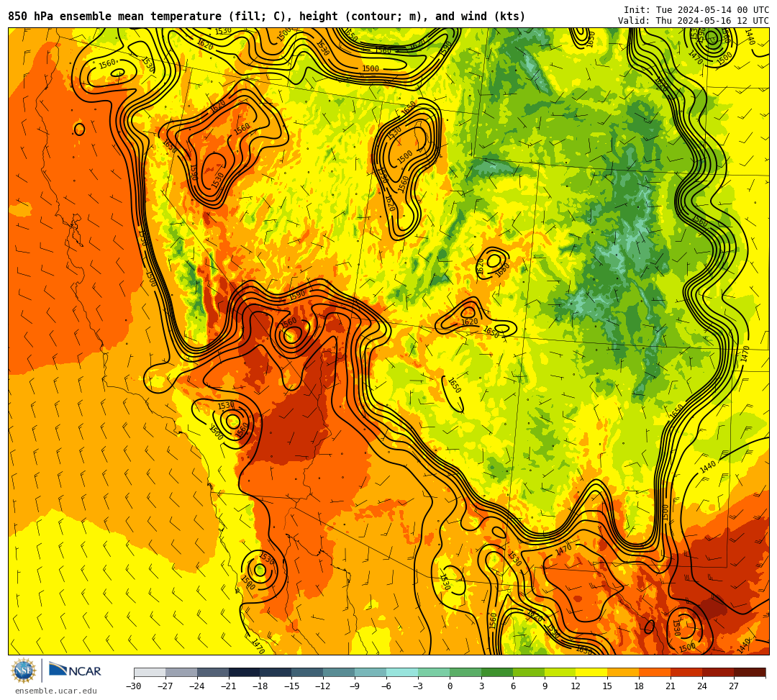Click the 12 colorbar tick label
777x700 pixels.
(x=576, y=686)
